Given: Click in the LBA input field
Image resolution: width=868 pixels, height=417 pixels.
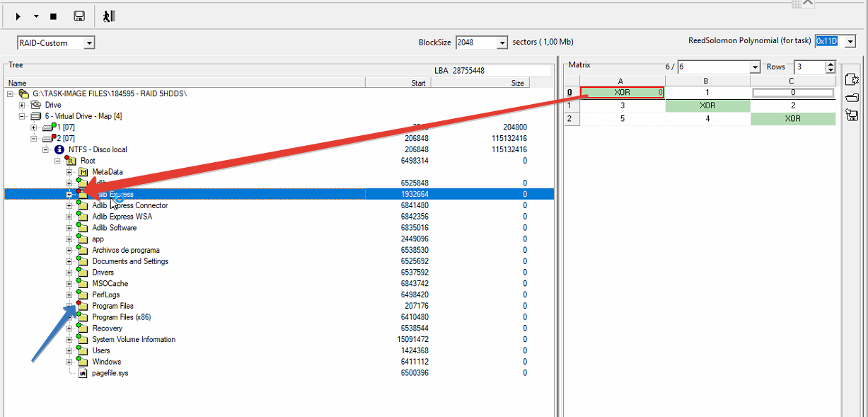Looking at the screenshot, I should pyautogui.click(x=503, y=70).
